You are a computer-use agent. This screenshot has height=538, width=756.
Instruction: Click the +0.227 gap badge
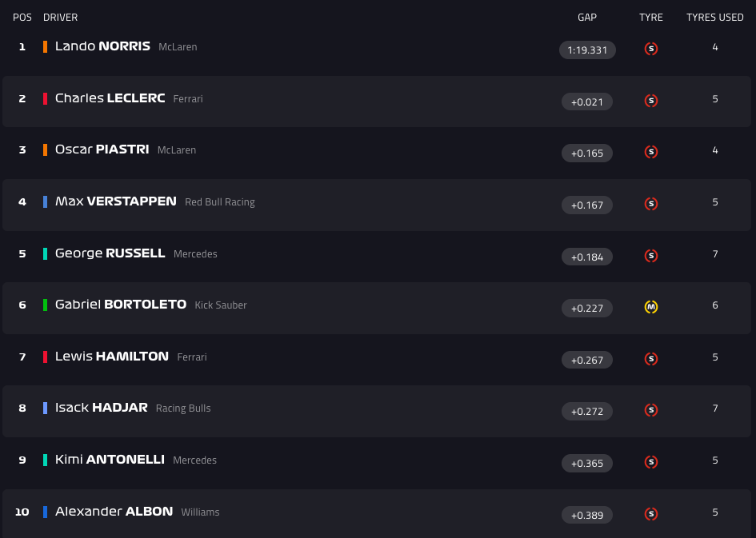pos(587,308)
